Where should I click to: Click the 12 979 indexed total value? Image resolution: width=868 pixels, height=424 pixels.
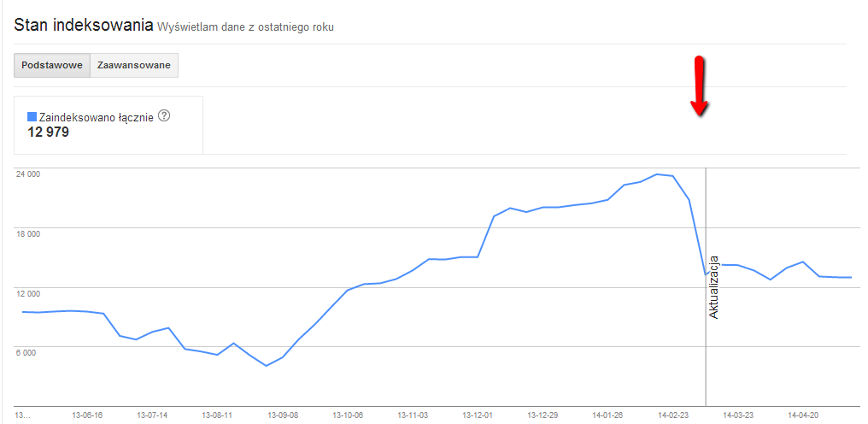(x=49, y=132)
